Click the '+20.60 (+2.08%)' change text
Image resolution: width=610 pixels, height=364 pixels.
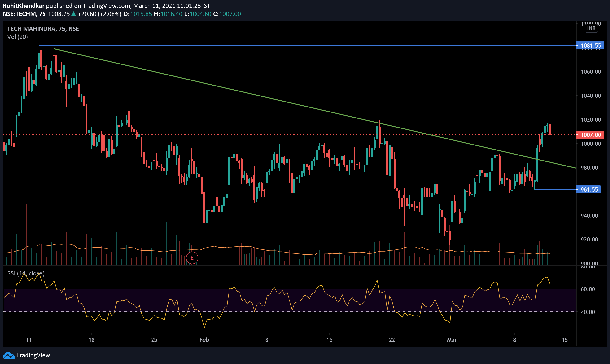tap(99, 14)
